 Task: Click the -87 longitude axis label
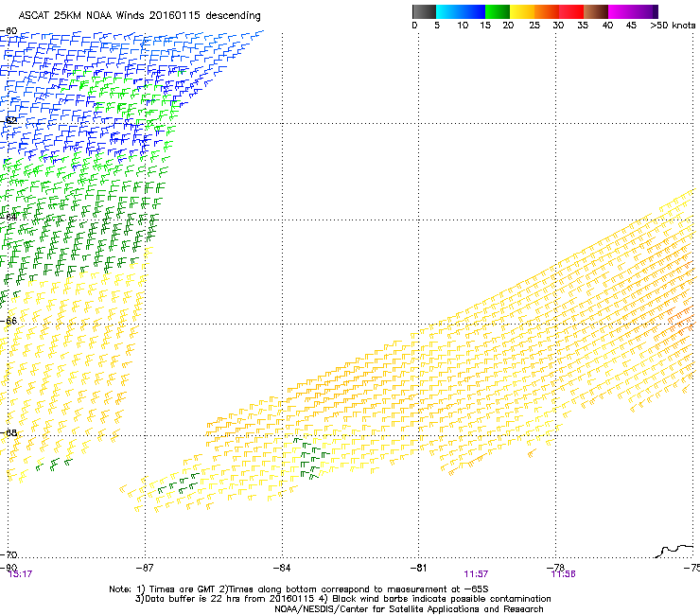145,568
